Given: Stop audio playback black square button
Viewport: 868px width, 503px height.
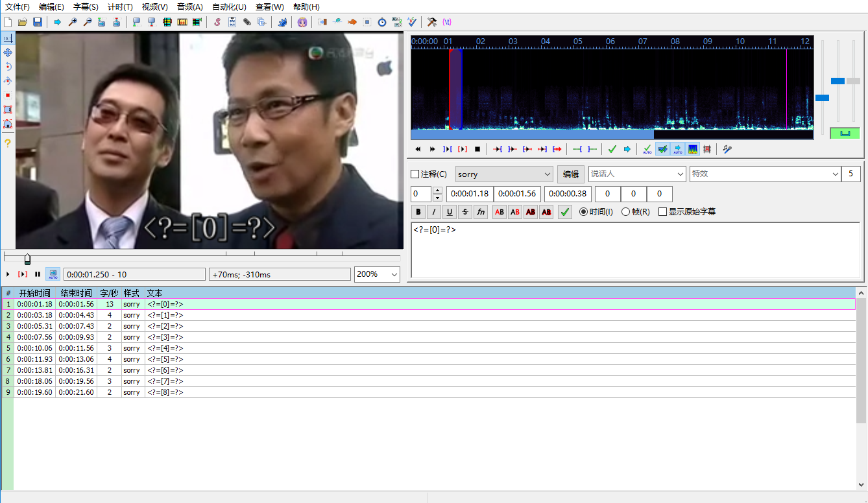Looking at the screenshot, I should pyautogui.click(x=477, y=149).
